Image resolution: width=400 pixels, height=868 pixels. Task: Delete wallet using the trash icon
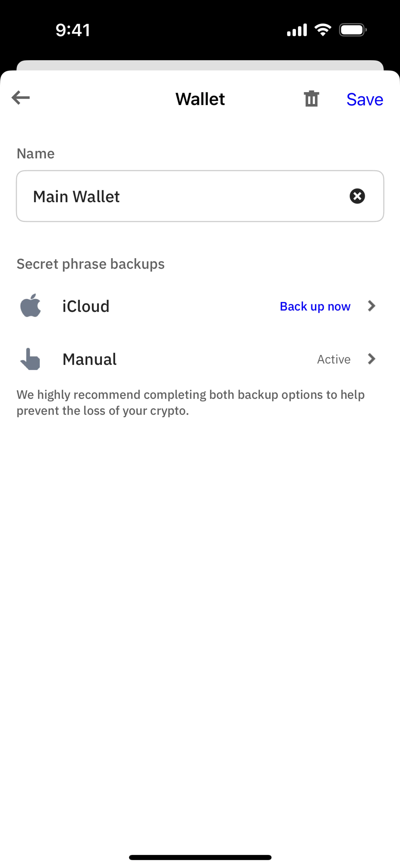[311, 99]
